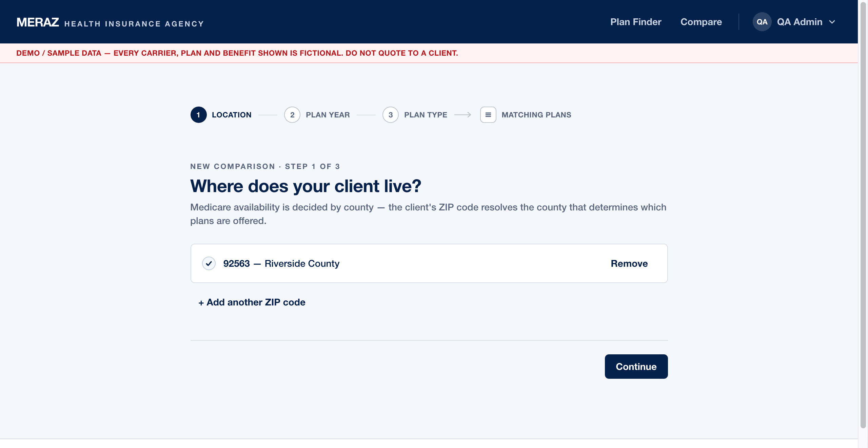Add another ZIP code
This screenshot has width=868, height=448.
point(252,302)
